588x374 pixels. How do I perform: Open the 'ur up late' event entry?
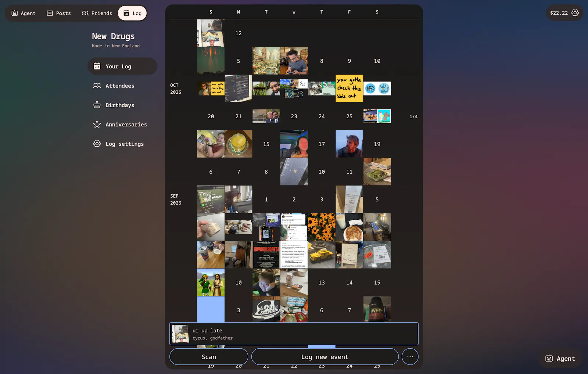294,334
